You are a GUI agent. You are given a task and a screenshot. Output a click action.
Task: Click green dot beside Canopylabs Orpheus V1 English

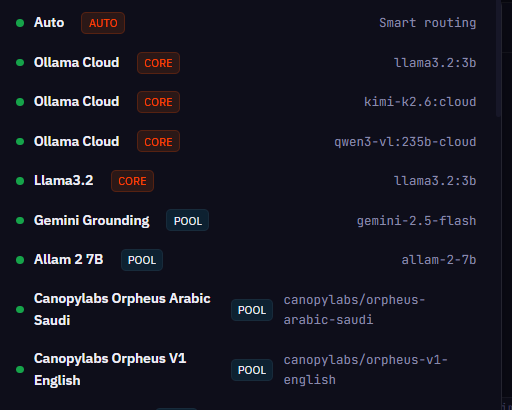coord(20,370)
